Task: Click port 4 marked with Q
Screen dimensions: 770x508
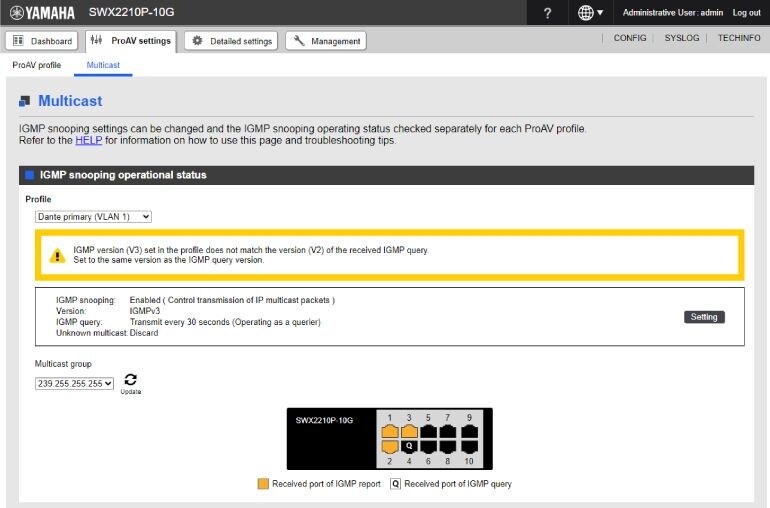Action: 408,447
